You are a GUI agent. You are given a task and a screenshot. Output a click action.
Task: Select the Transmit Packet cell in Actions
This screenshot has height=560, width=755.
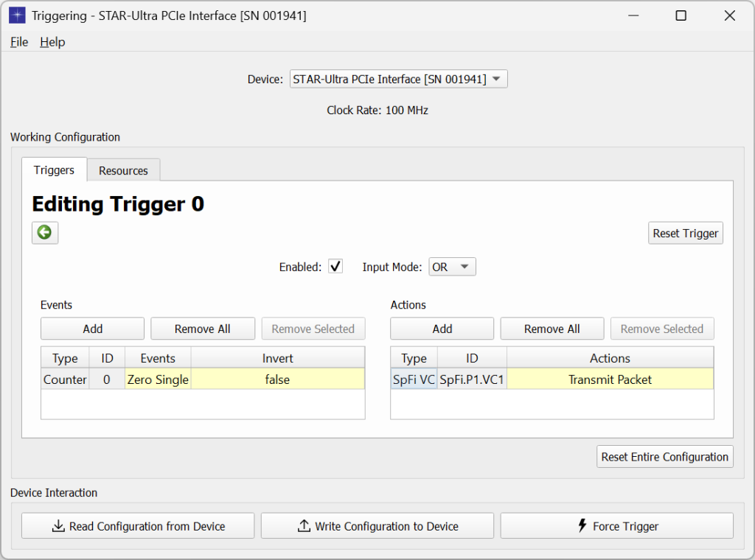tap(610, 379)
